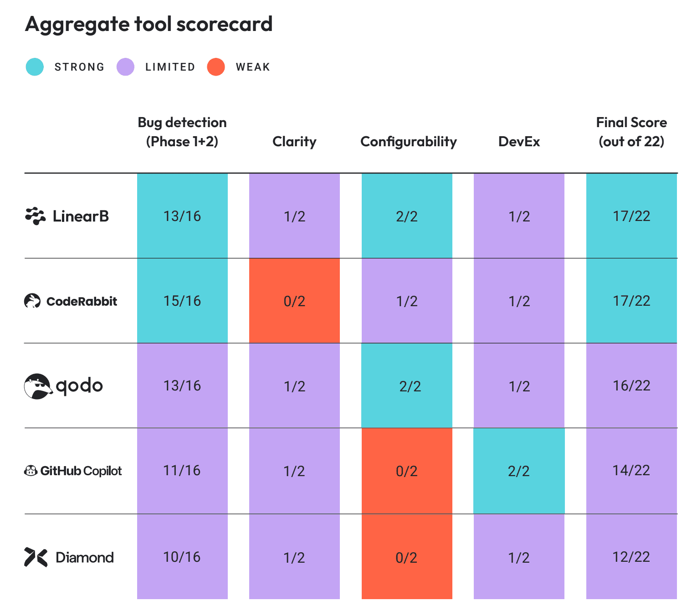Click LinearB's 2/2 Configurability cell

point(407,216)
